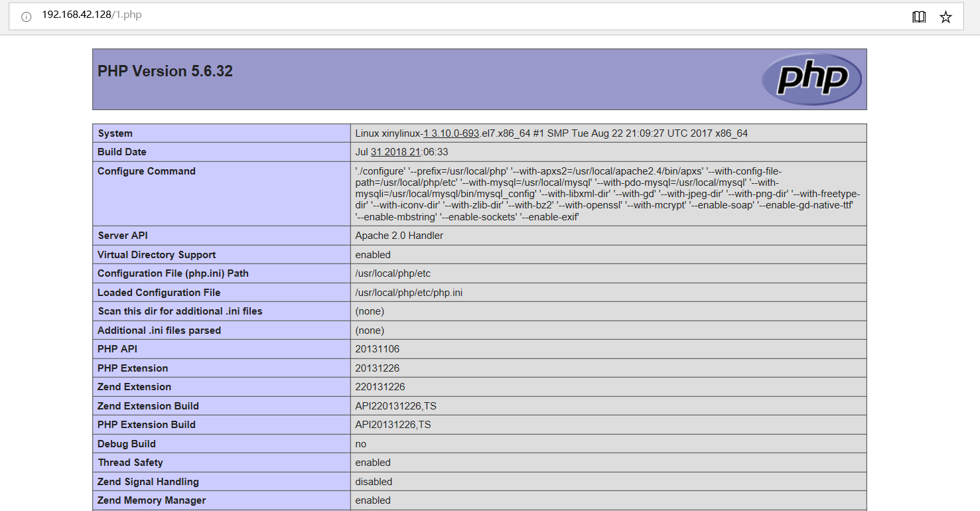Viewport: 980px width, 511px height.
Task: Click the '/usr/local/php/etc' path value
Action: click(393, 273)
